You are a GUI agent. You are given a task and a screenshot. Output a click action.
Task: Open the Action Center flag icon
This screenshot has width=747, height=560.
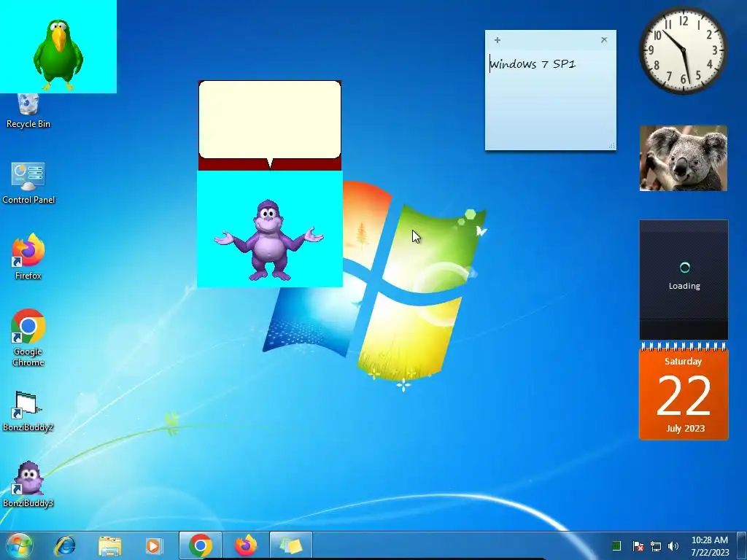pos(638,545)
